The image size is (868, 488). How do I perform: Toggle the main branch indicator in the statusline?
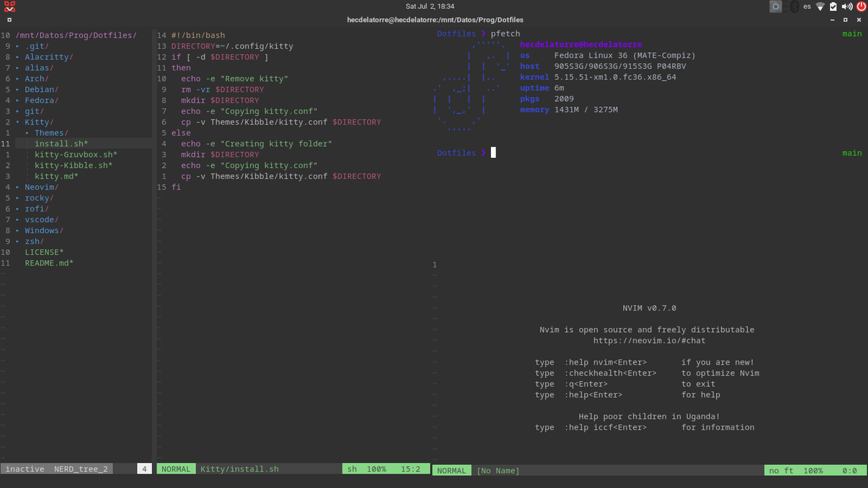(x=852, y=33)
